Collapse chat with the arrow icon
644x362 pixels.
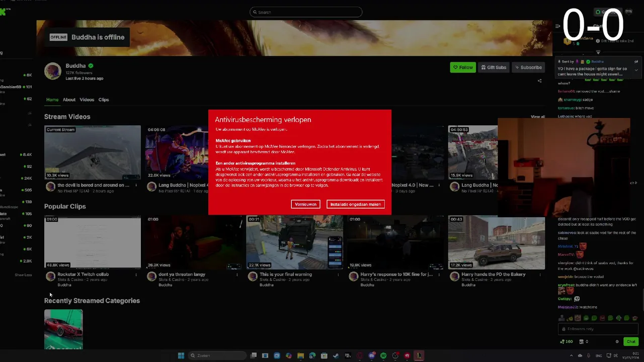558,26
